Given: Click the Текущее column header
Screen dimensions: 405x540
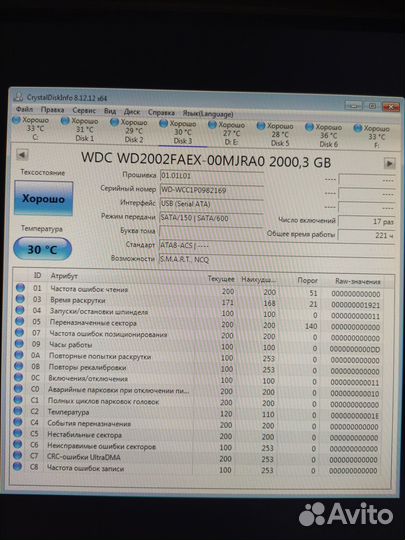Looking at the screenshot, I should point(221,279).
